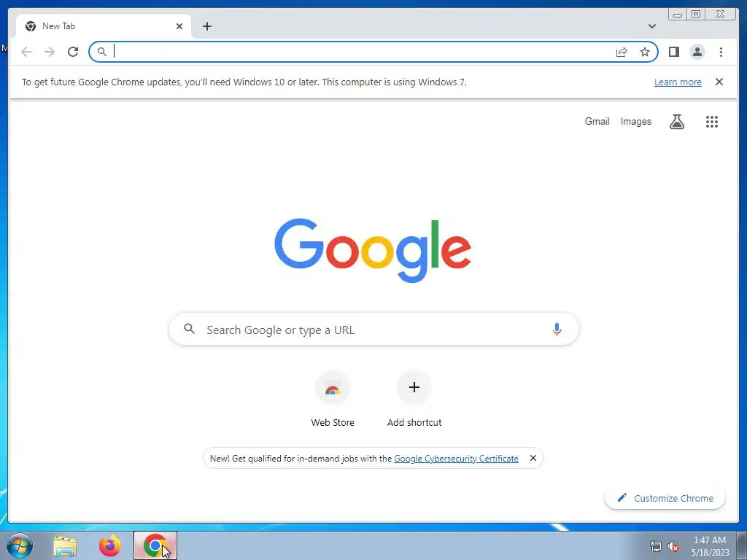The height and width of the screenshot is (560, 747).
Task: Dismiss the Windows 7 update notice
Action: pos(719,82)
